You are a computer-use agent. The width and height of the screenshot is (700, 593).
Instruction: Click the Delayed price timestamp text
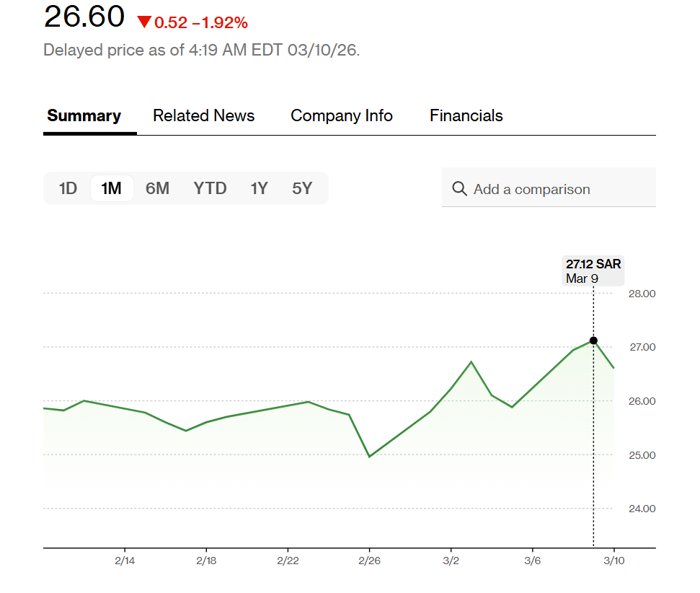click(x=201, y=50)
